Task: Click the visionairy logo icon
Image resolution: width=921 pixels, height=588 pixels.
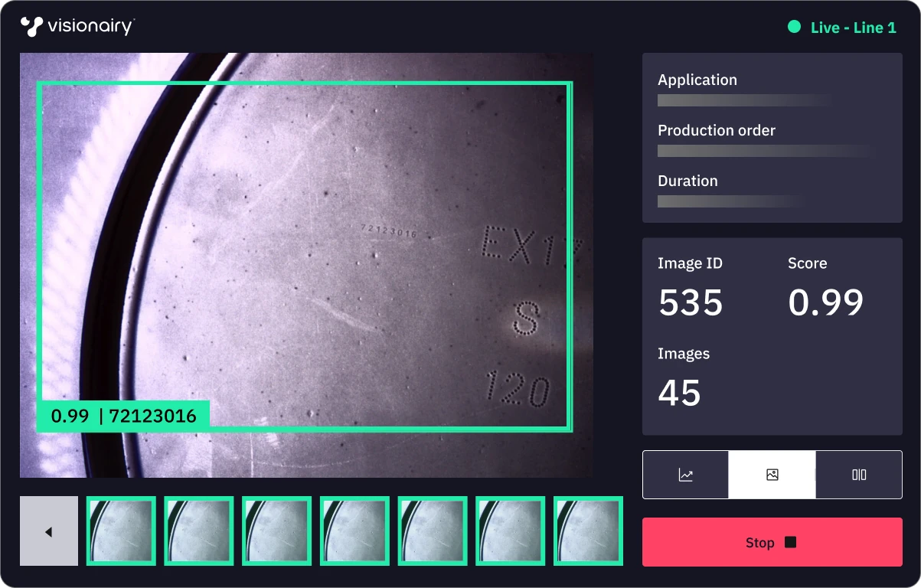Action: (31, 27)
